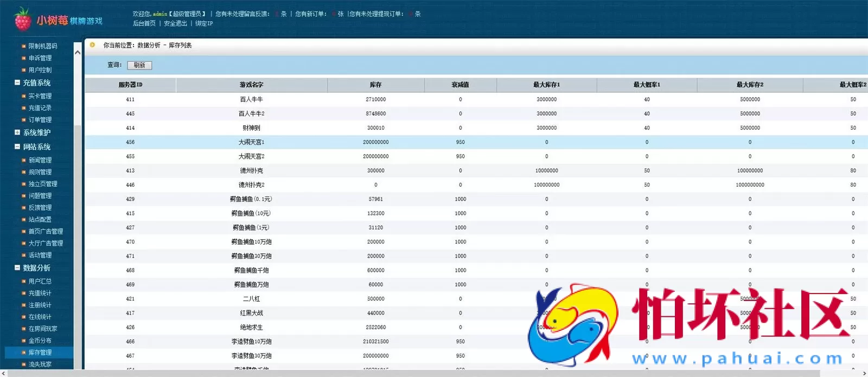Collapse the 充值系统 menu group
868x377 pixels.
tap(17, 82)
